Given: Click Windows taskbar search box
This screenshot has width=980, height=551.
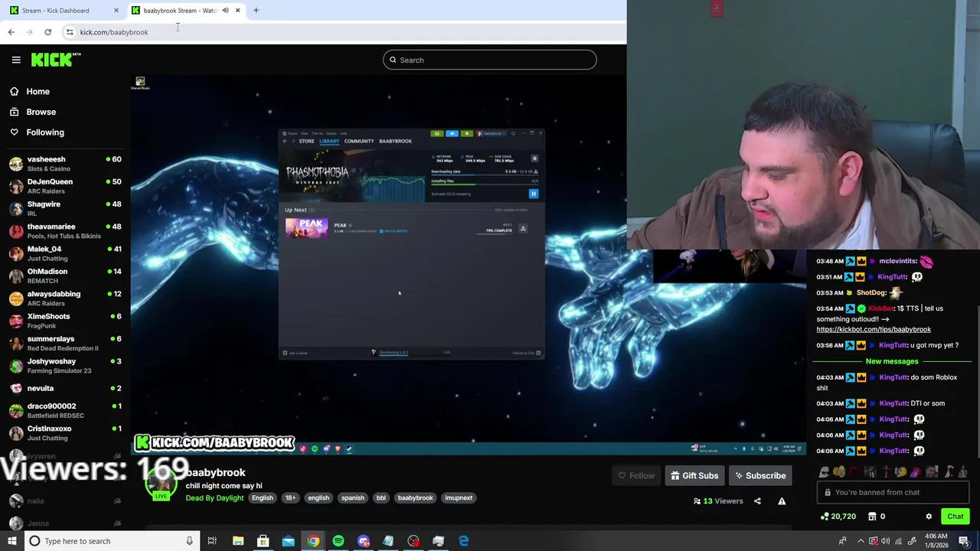Looking at the screenshot, I should pyautogui.click(x=111, y=541).
